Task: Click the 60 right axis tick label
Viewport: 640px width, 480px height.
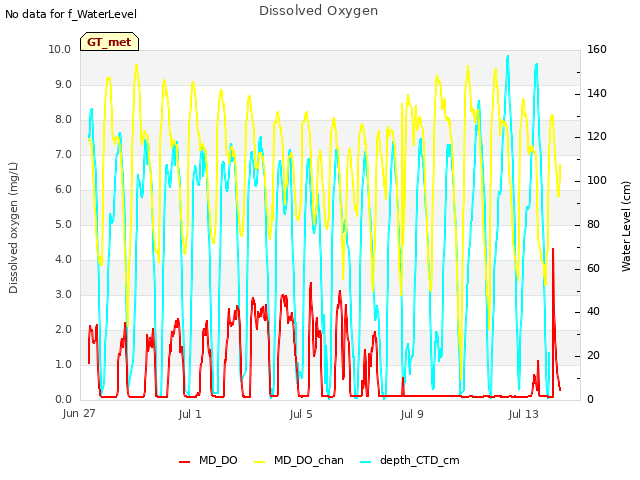Action: point(593,269)
